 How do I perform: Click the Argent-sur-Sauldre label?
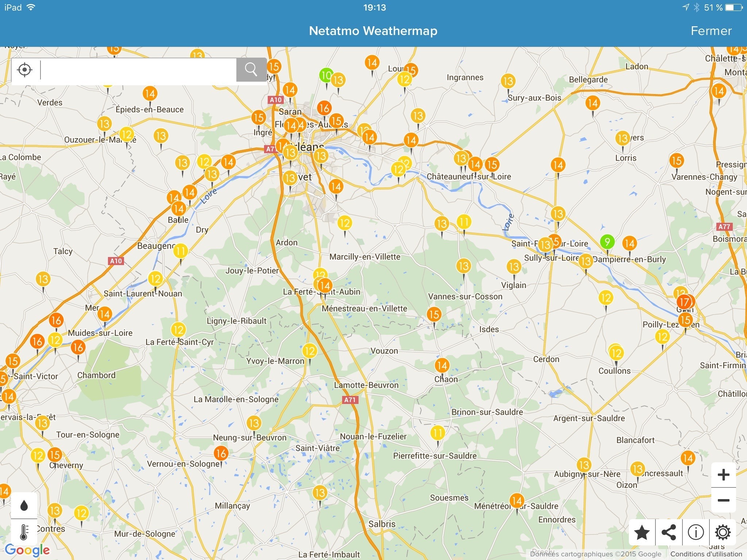coord(589,418)
